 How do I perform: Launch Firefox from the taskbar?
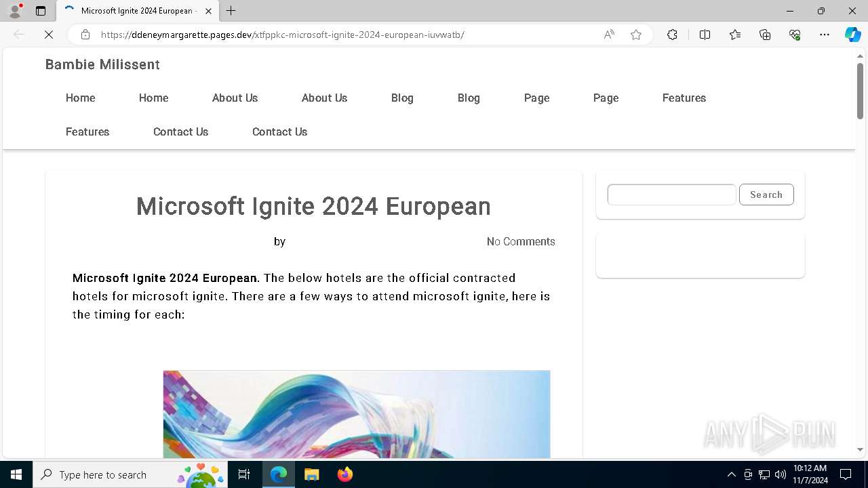345,474
